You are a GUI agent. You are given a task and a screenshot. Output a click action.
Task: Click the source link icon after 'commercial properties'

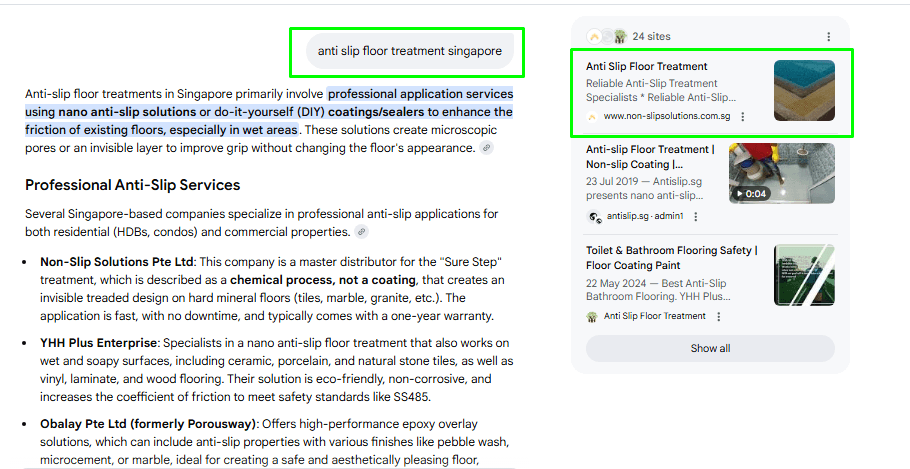[x=362, y=232]
